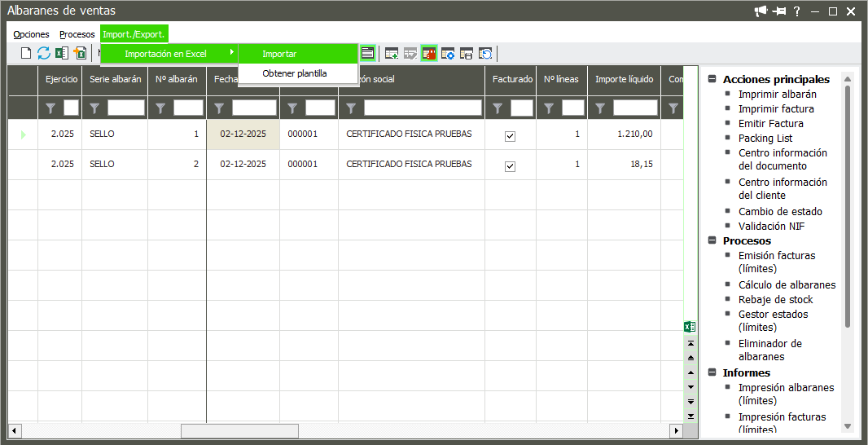
Task: Click the jump-to-first-row arrow button
Action: click(x=690, y=343)
